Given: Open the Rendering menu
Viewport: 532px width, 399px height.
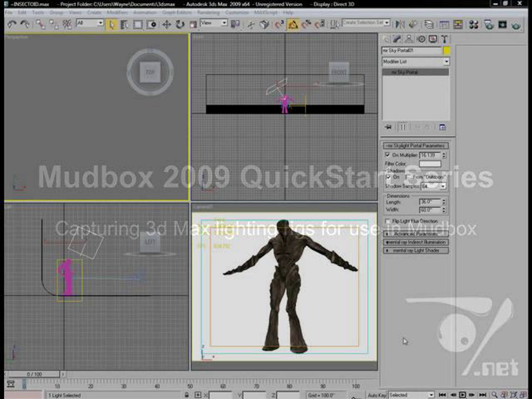Looking at the screenshot, I should [208, 12].
